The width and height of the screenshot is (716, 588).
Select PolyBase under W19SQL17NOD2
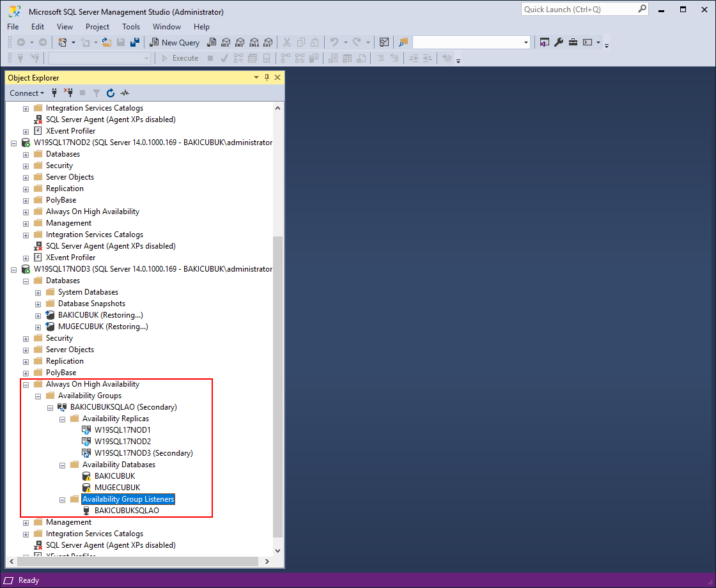tap(61, 201)
